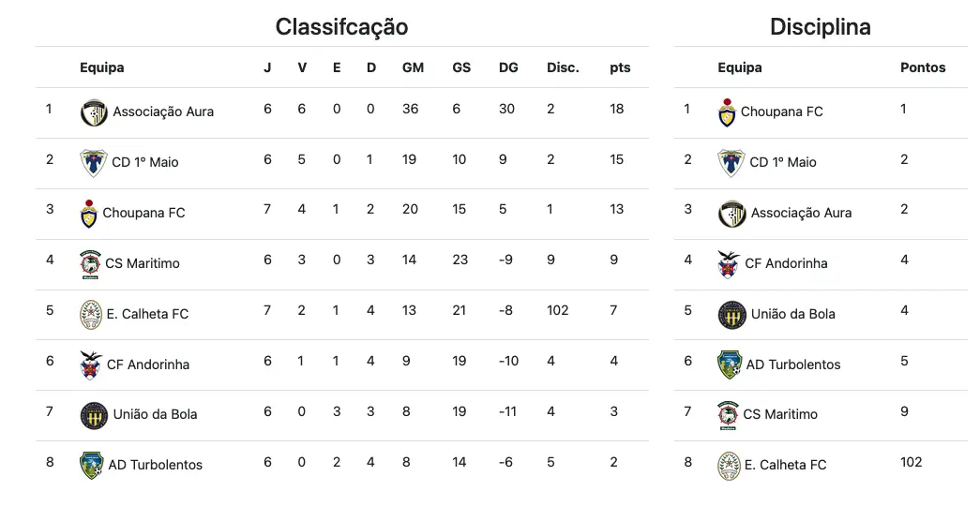Click E. Calheta FC crest in Disciplina table
Viewport: 980px width, 506px height.
coord(729,466)
